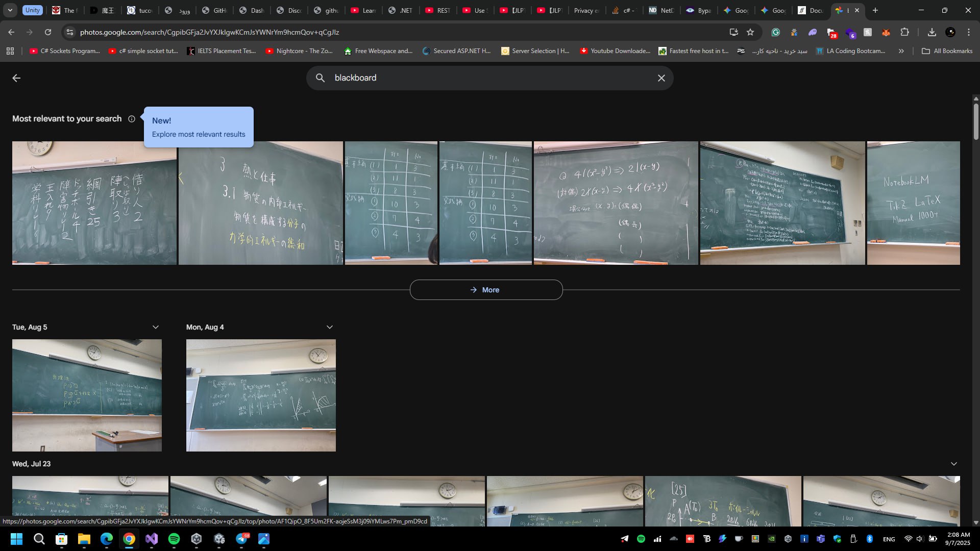Image resolution: width=980 pixels, height=551 pixels.
Task: Click the page vertical scrollbar
Action: click(x=976, y=122)
